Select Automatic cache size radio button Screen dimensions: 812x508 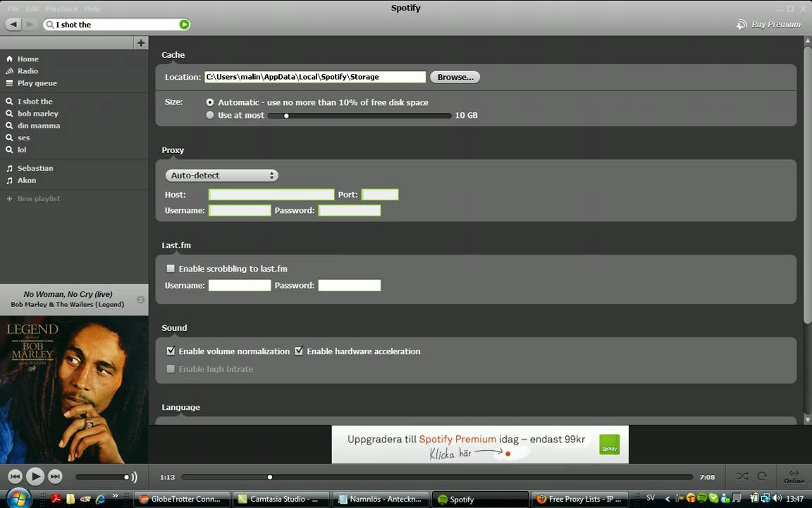click(210, 102)
